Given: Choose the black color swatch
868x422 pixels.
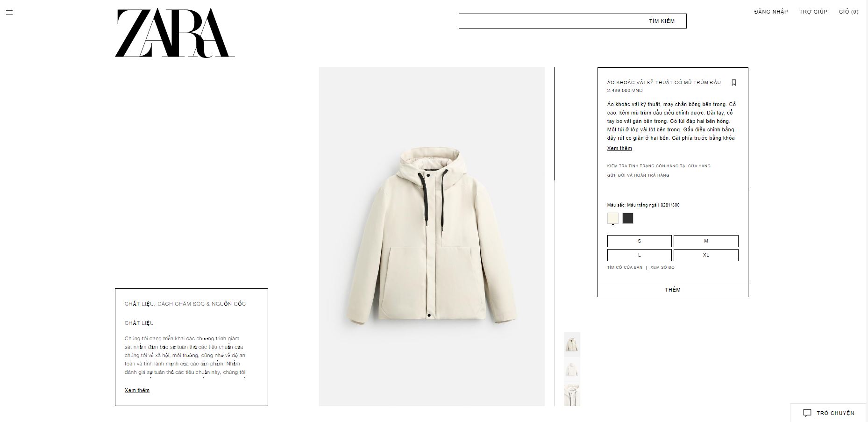Looking at the screenshot, I should tap(628, 218).
